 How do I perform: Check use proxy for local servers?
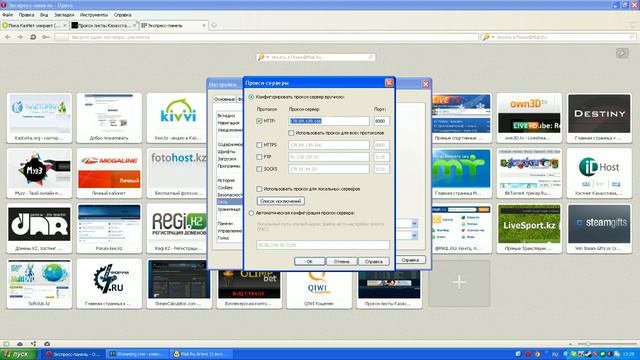point(259,189)
